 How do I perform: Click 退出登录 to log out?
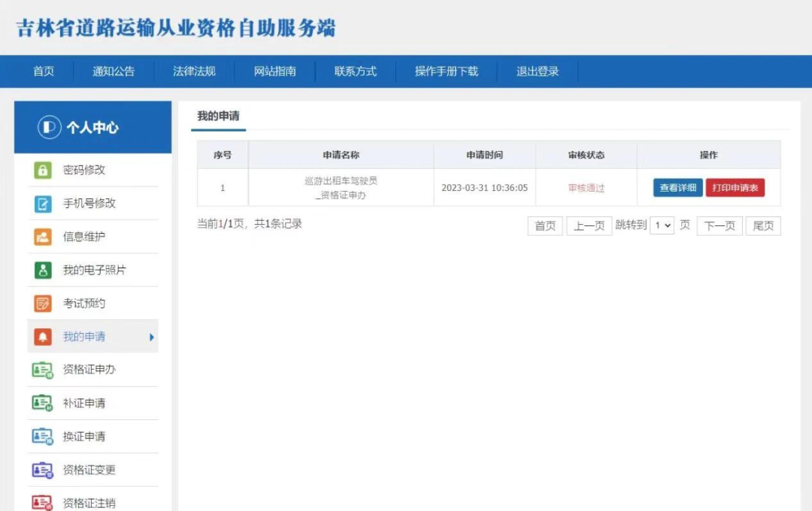coord(538,71)
